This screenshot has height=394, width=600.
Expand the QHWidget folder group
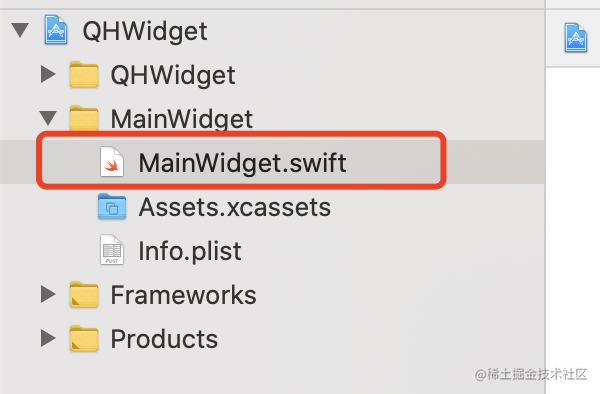(x=48, y=74)
